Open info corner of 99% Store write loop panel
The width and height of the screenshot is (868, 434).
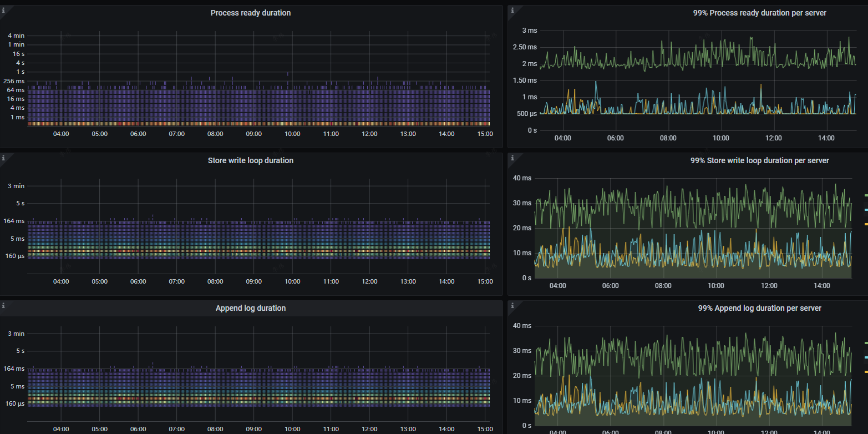(x=511, y=158)
